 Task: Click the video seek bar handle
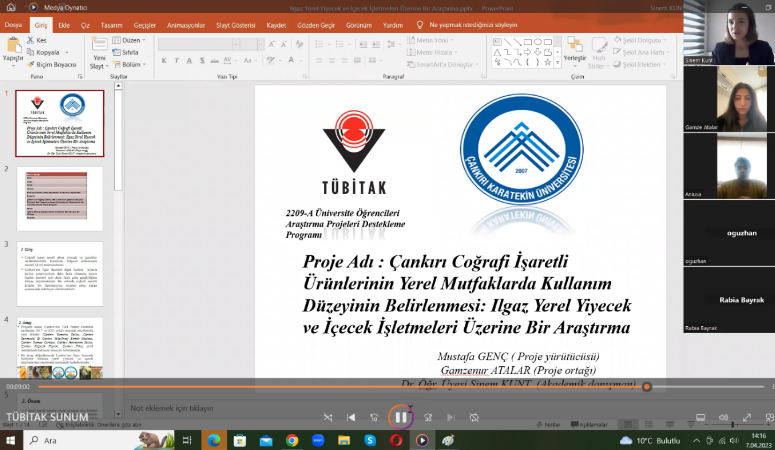(x=646, y=387)
